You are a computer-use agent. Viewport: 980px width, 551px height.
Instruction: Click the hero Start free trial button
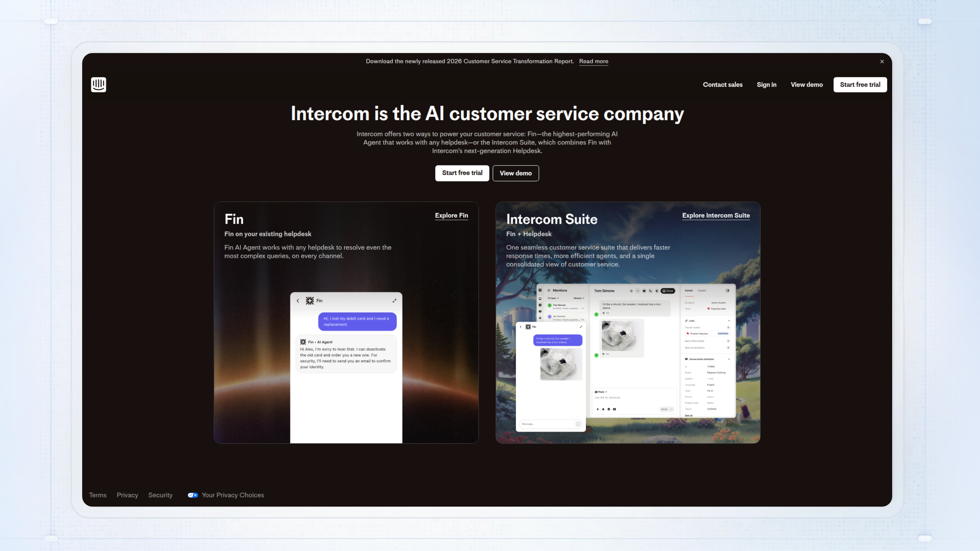pyautogui.click(x=462, y=173)
